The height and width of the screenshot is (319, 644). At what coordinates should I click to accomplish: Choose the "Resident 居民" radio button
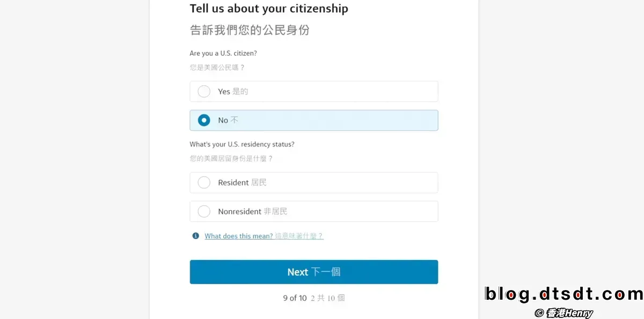[x=204, y=182]
